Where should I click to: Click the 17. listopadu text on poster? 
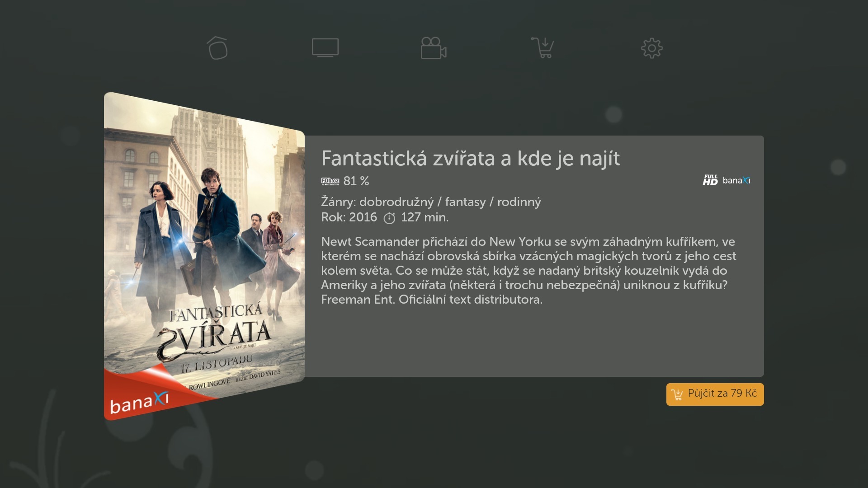pos(217,364)
